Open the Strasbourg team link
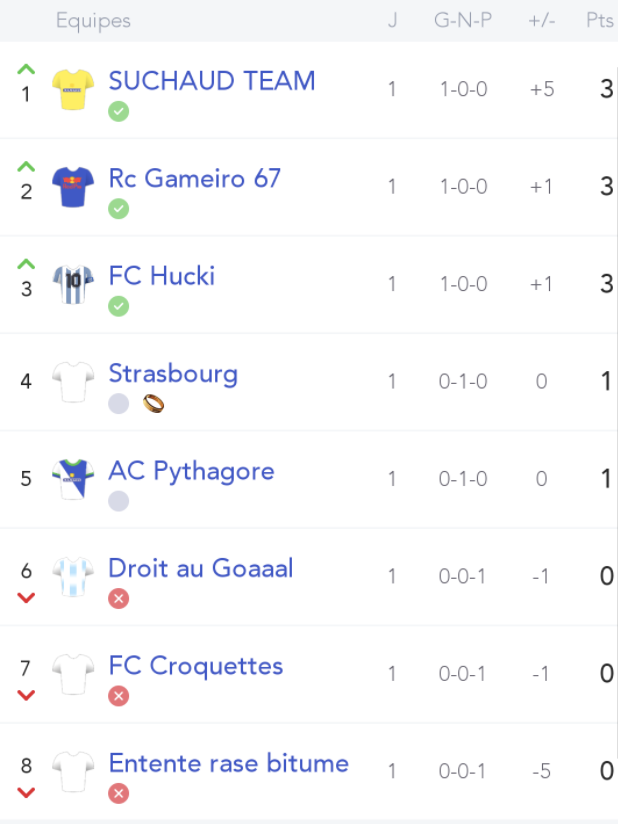618x824 pixels. pos(173,374)
